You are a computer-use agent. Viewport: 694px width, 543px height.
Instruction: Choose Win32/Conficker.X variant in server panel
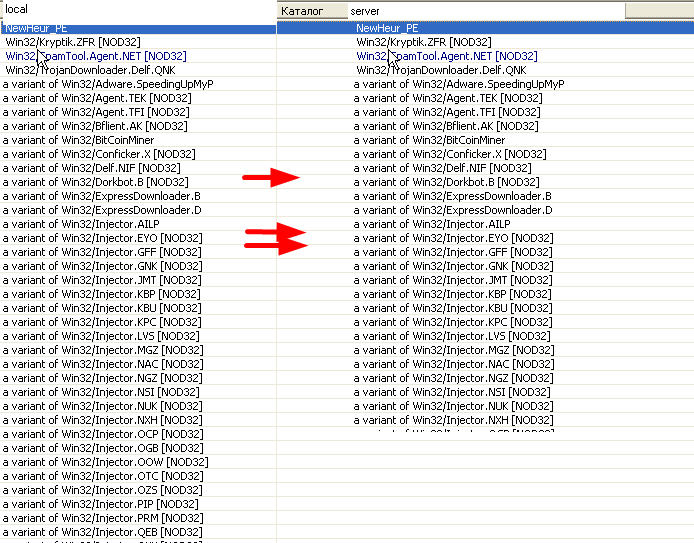coord(450,154)
